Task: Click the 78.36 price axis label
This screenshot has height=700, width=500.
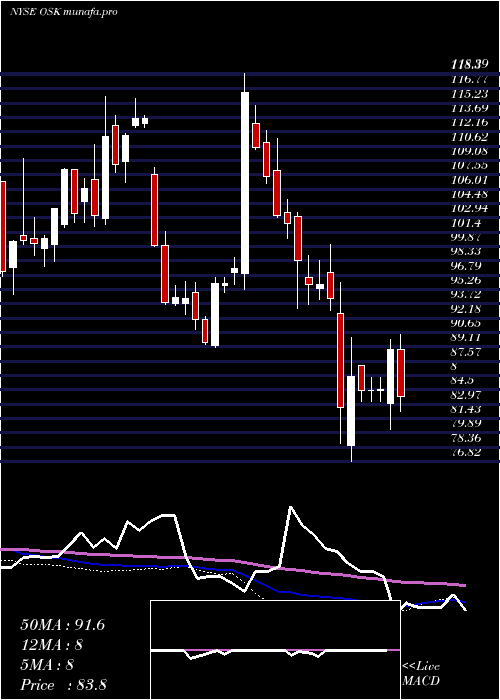Action: tap(466, 438)
